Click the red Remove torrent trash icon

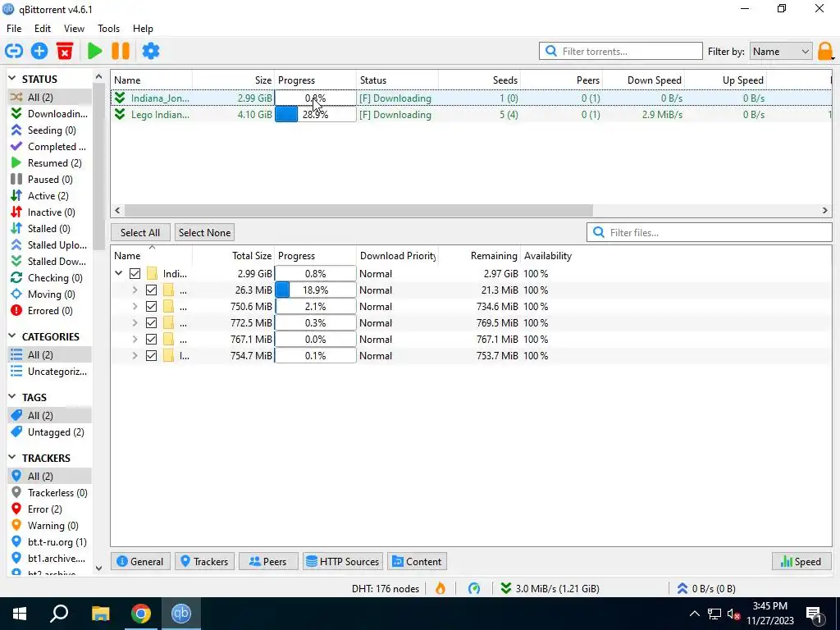point(65,52)
